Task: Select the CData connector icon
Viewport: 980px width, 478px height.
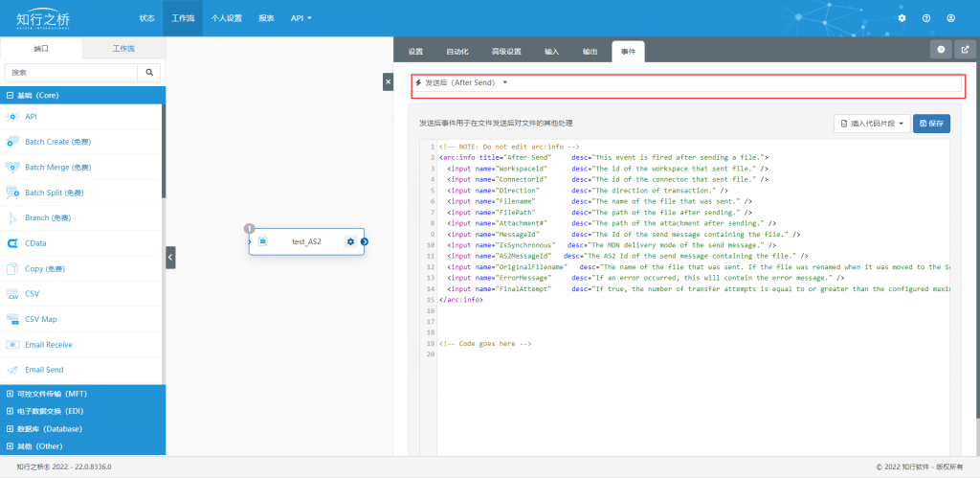Action: pyautogui.click(x=12, y=243)
